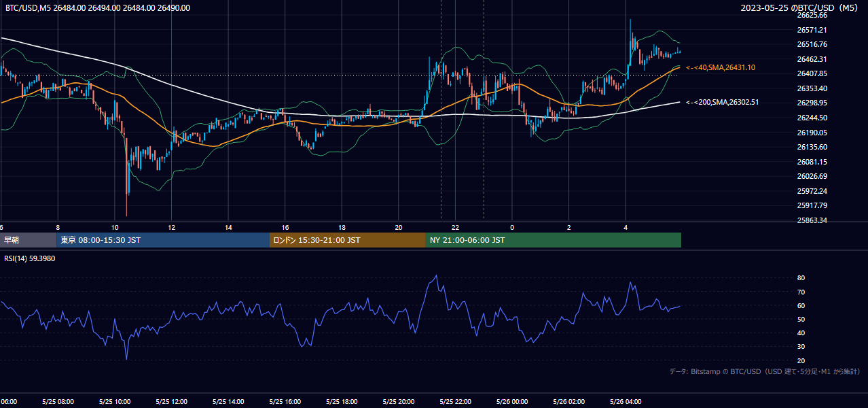The image size is (868, 408).
Task: Click the 26571.21 price axis value
Action: (812, 30)
